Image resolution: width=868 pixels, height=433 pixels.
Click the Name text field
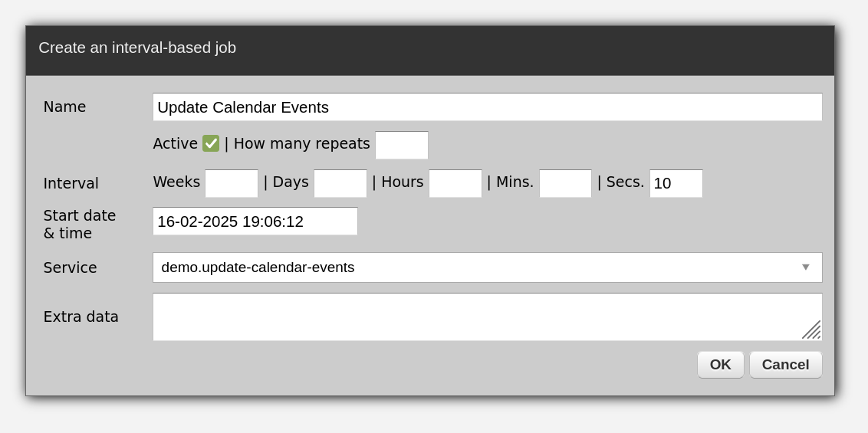tap(487, 107)
